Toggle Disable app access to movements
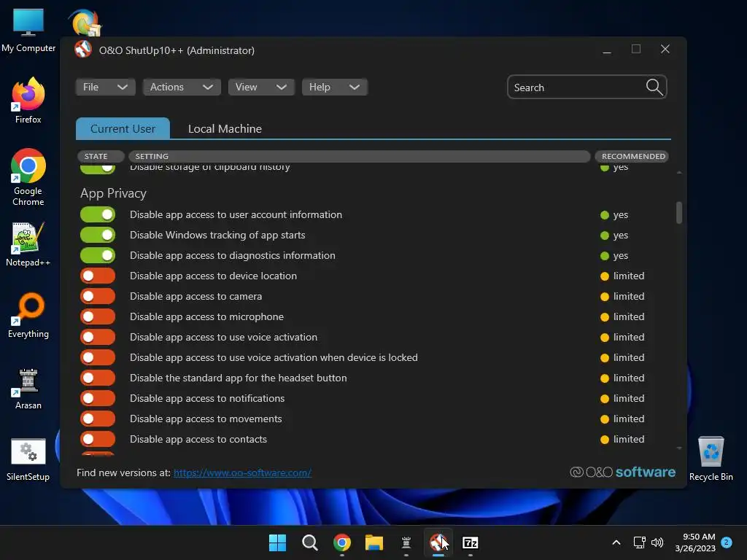Image resolution: width=747 pixels, height=560 pixels. point(98,419)
